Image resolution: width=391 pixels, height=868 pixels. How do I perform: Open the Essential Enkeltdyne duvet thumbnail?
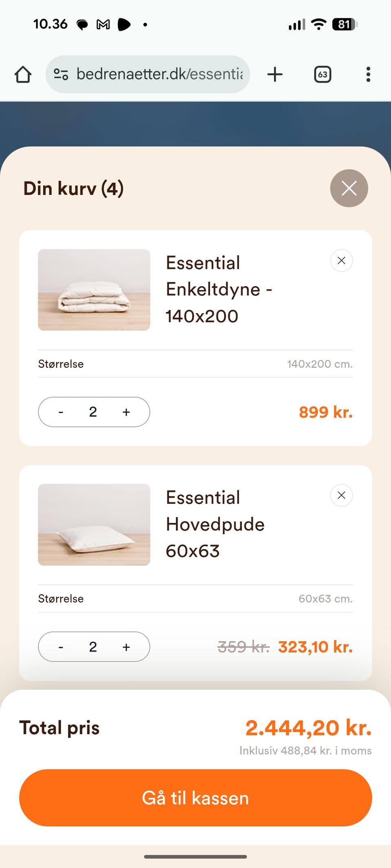click(94, 290)
